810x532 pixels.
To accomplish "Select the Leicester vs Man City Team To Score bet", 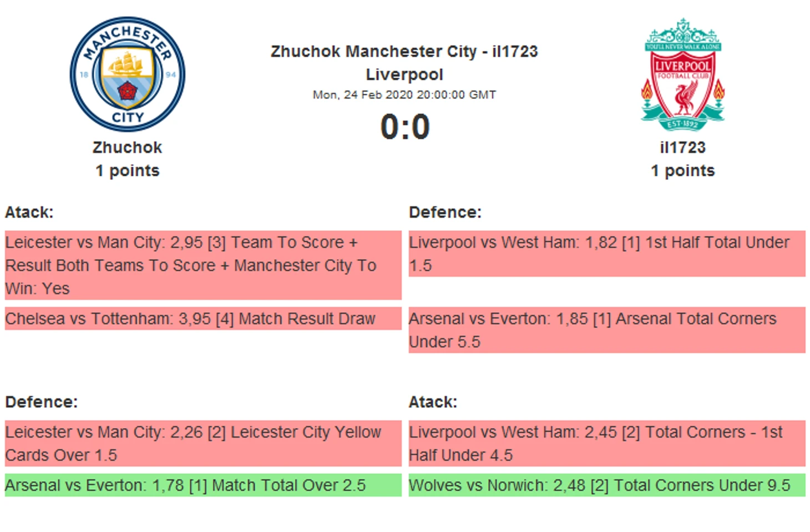I will [203, 265].
